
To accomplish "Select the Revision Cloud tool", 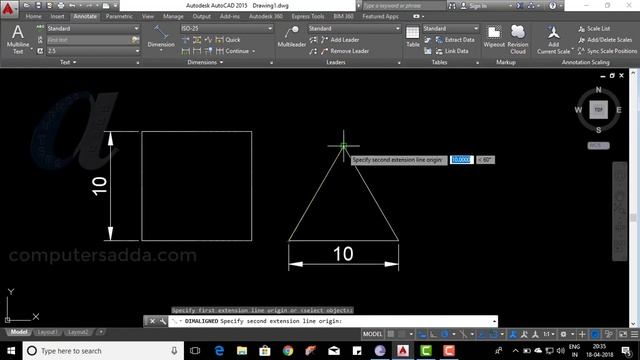I will coord(518,39).
